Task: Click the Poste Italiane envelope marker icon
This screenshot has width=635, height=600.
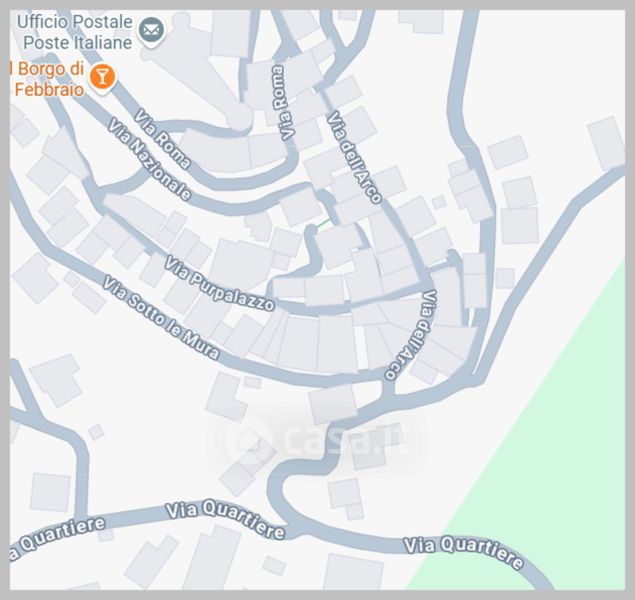Action: point(151,31)
